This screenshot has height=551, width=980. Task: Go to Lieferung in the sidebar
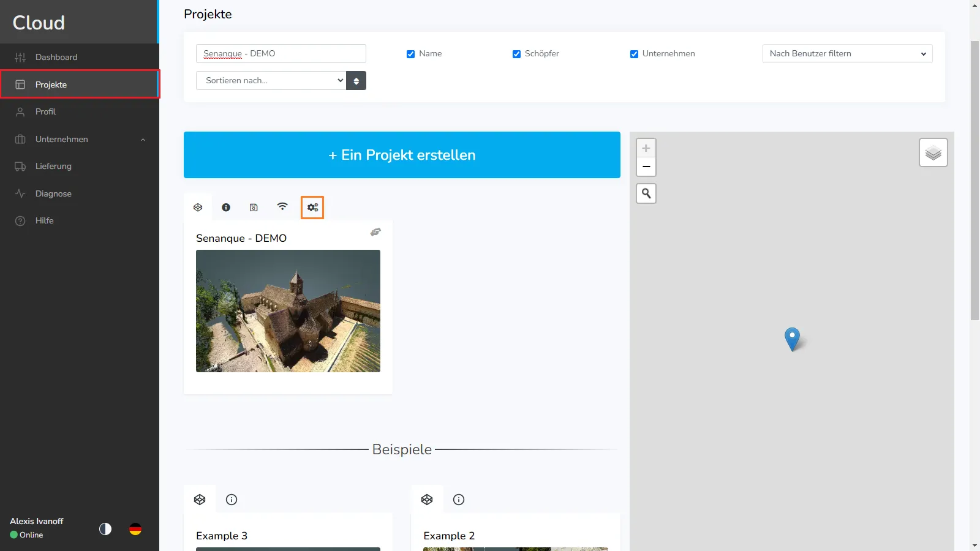tap(80, 166)
